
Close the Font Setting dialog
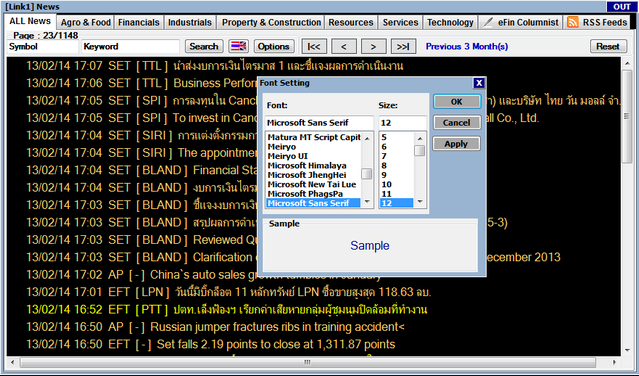pyautogui.click(x=479, y=83)
